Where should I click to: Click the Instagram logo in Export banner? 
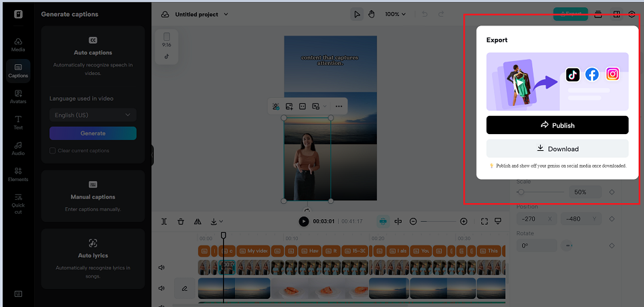613,74
